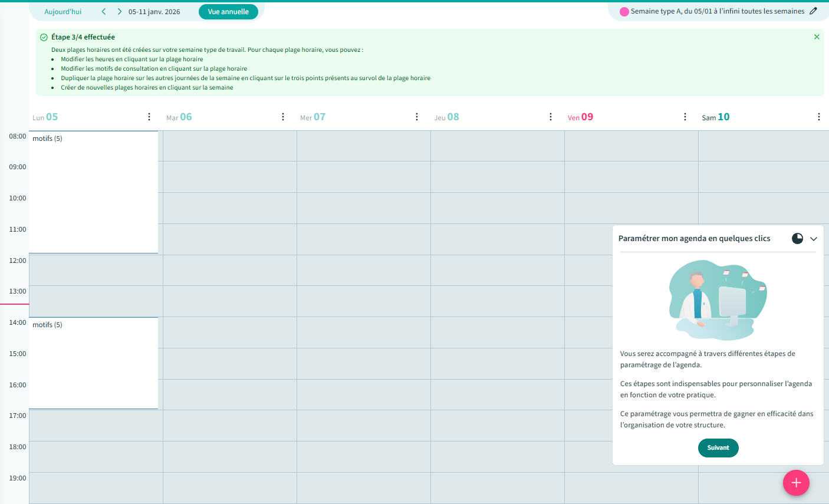Open three-dot menu for Lun 05
The height and width of the screenshot is (504, 829).
[x=149, y=117]
